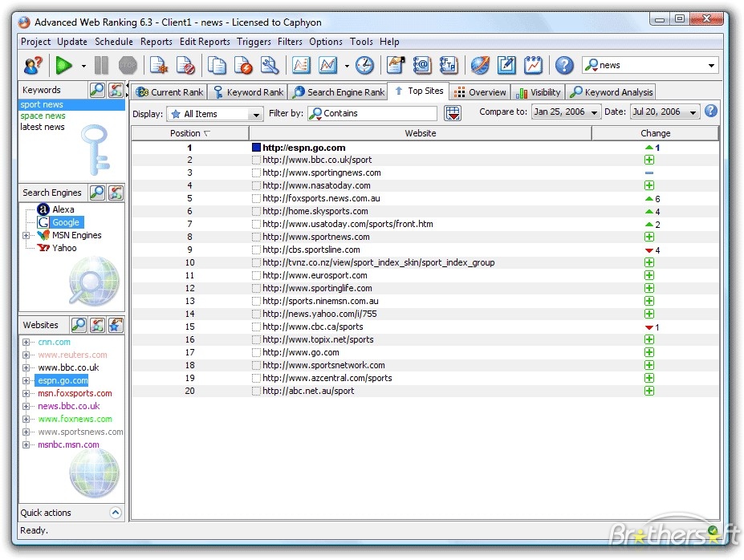Open the news project dropdown in toolbar
744x560 pixels.
pyautogui.click(x=711, y=66)
